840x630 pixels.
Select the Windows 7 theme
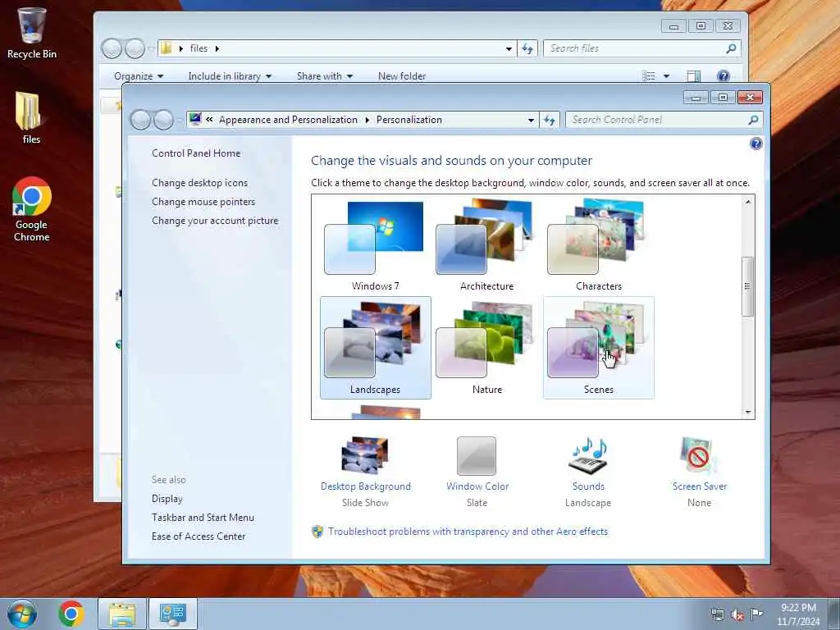375,246
